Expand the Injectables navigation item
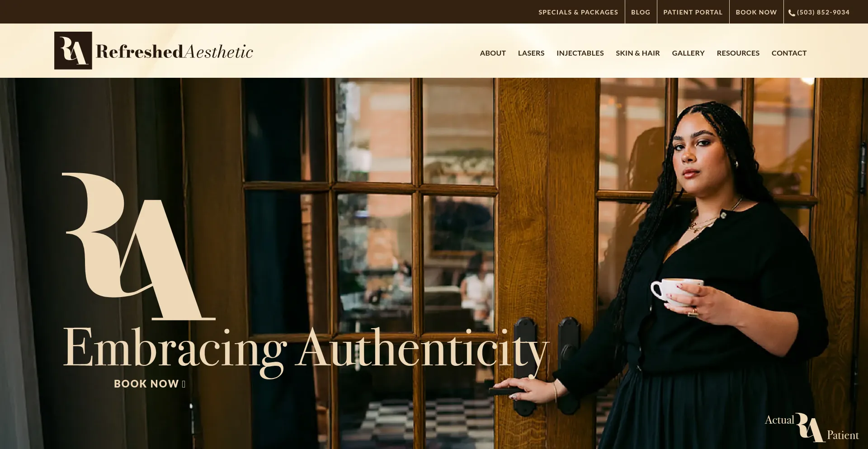The image size is (868, 449). 580,53
